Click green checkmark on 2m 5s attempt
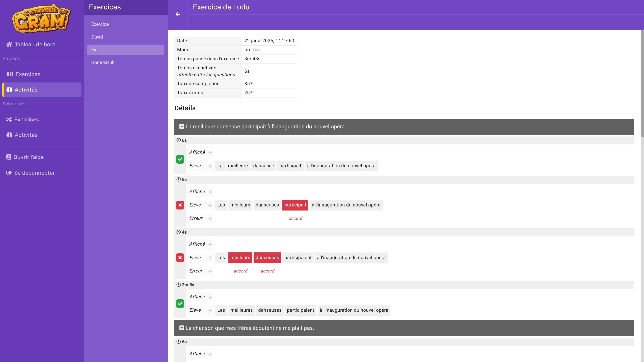This screenshot has width=644, height=362. (180, 304)
